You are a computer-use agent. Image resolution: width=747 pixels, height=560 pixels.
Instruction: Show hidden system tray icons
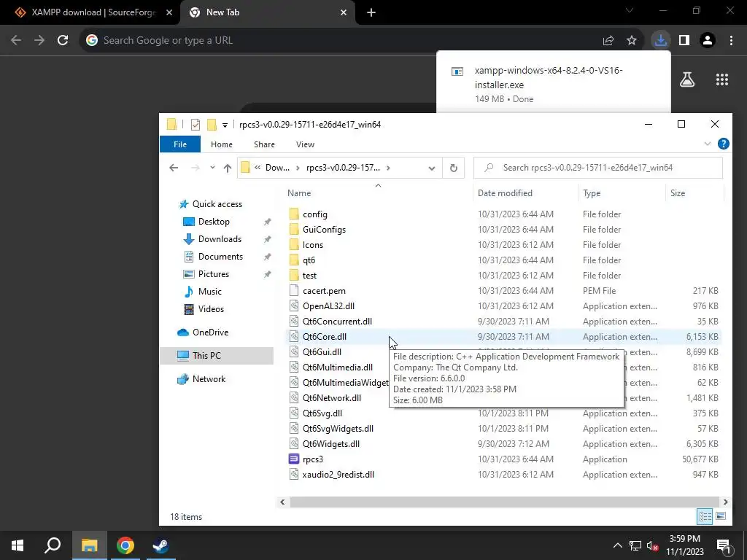coord(617,545)
